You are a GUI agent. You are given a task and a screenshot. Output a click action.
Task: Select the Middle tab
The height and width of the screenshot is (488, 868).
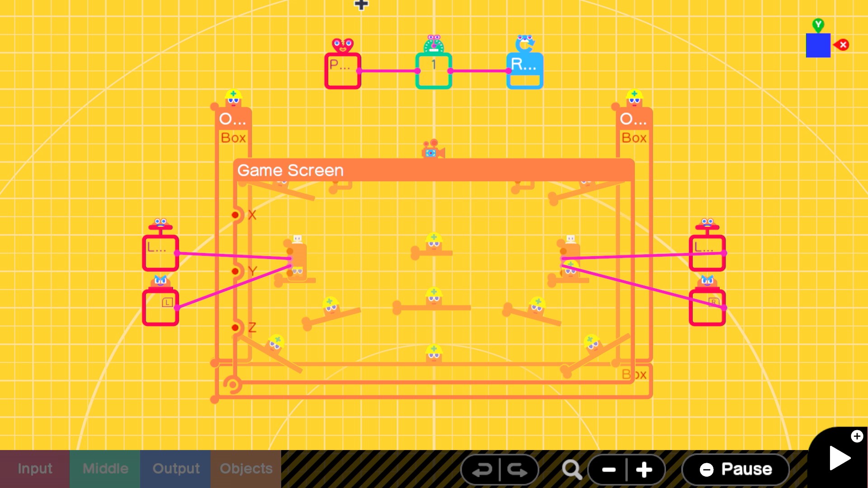(105, 469)
